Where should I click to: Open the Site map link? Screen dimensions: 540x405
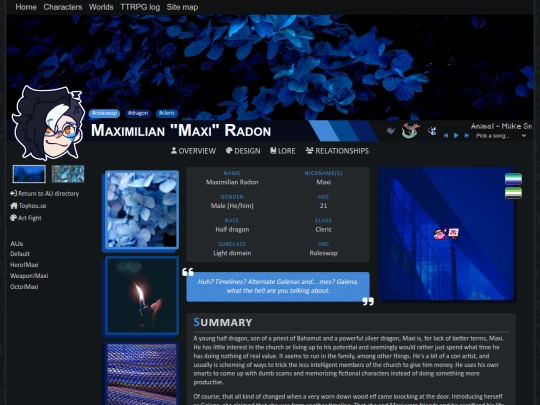(x=182, y=7)
